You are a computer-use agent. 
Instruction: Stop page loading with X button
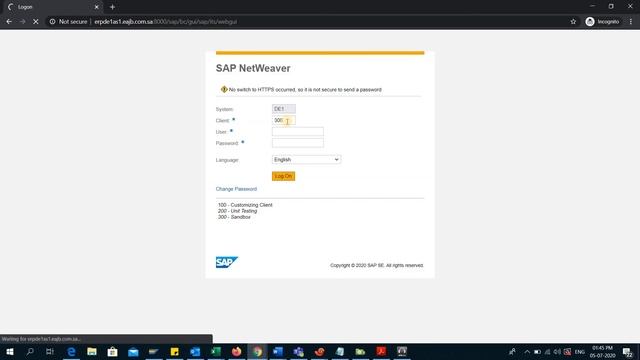[36, 22]
